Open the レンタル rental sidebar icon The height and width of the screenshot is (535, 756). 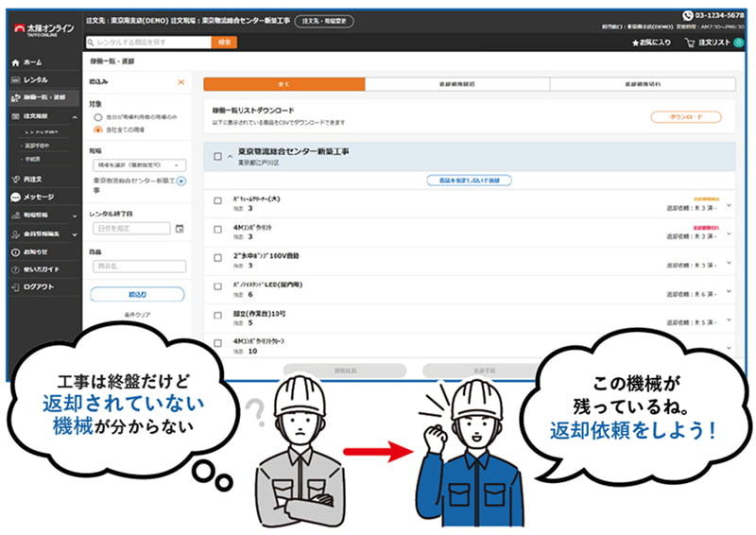[x=15, y=79]
